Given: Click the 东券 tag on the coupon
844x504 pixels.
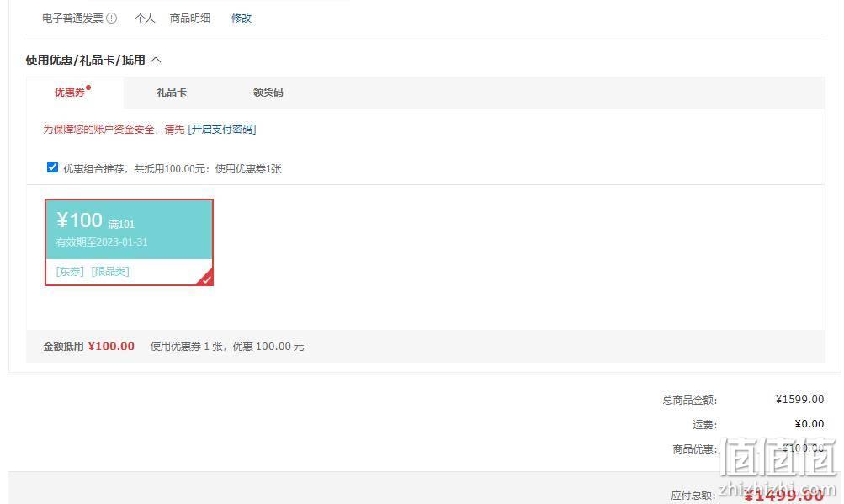Looking at the screenshot, I should coord(70,272).
